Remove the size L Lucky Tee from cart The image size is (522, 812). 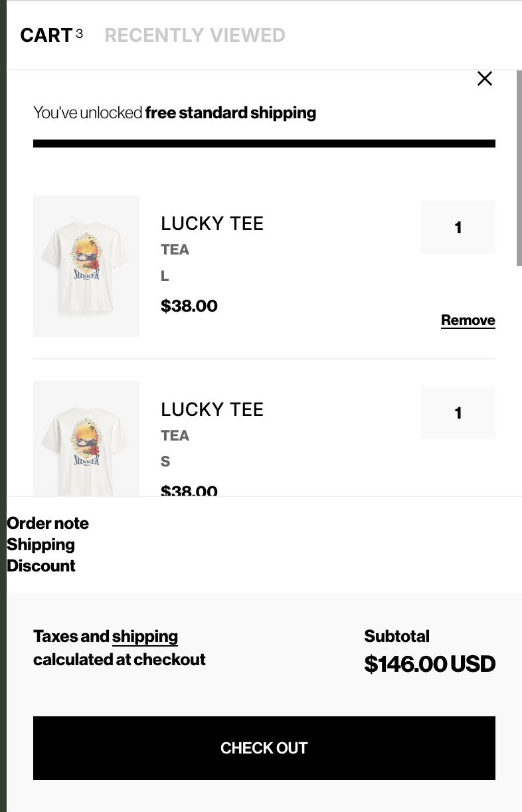(x=468, y=320)
